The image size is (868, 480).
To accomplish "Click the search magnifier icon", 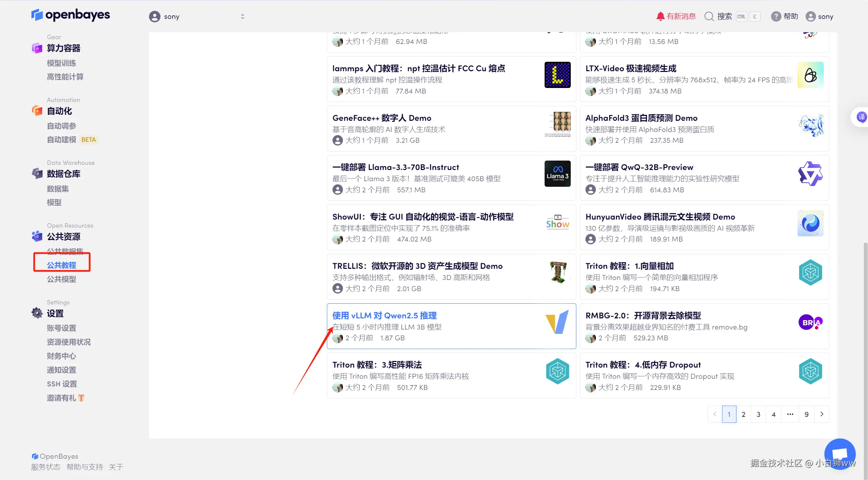I will coord(709,16).
